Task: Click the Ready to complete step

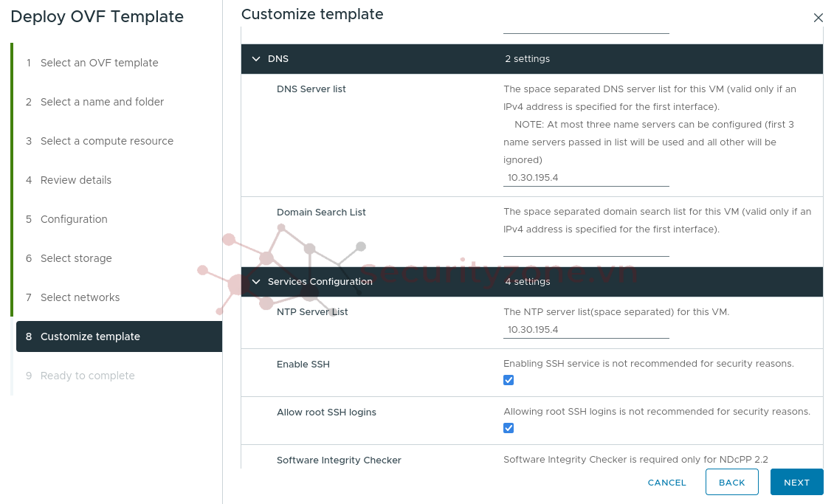Action: click(x=87, y=376)
